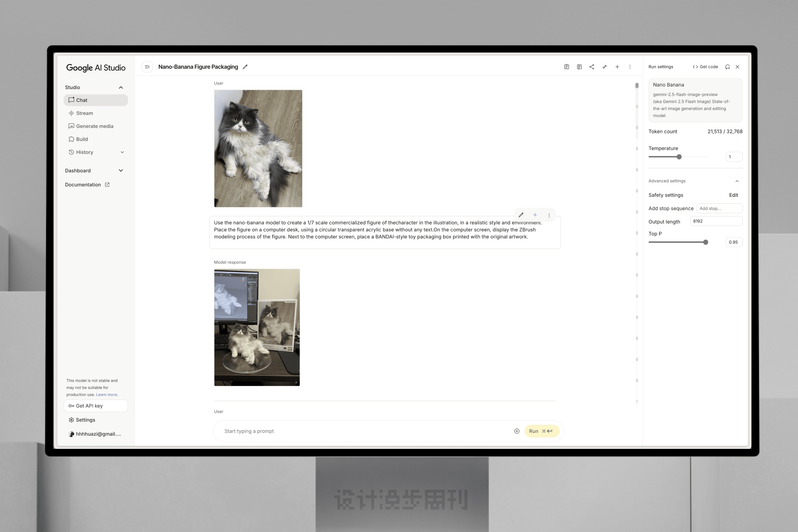The image size is (798, 532).
Task: Open Stream in the sidebar
Action: coord(84,113)
